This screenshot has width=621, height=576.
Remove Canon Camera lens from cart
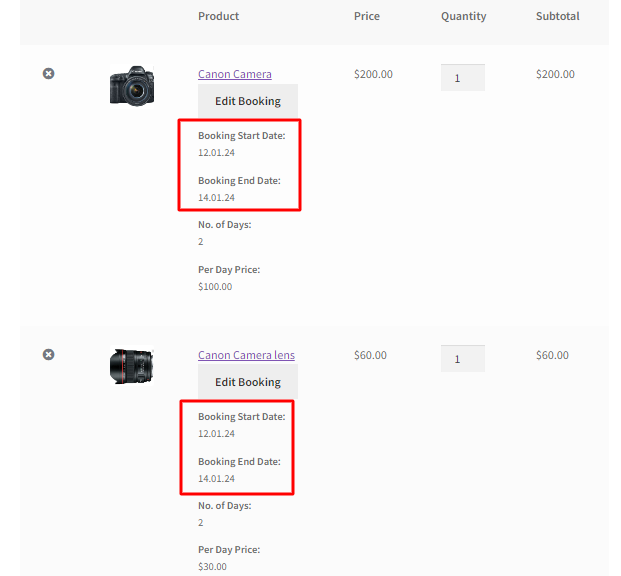(x=48, y=355)
